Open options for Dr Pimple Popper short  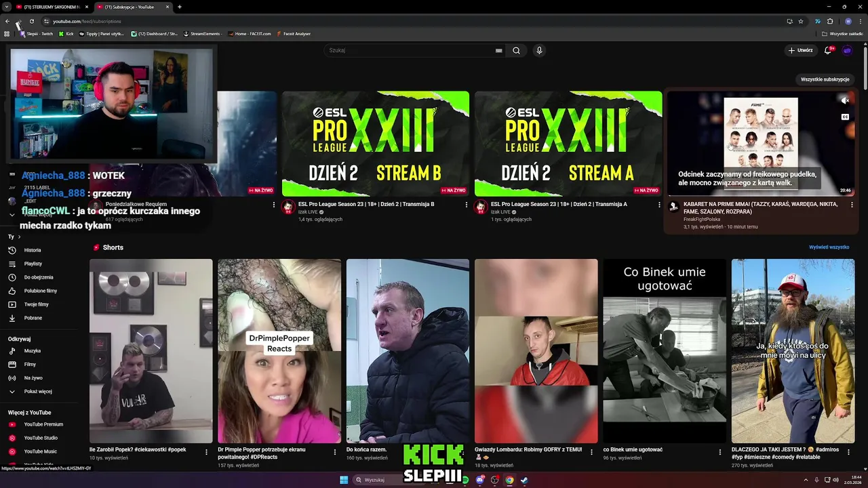(x=334, y=451)
